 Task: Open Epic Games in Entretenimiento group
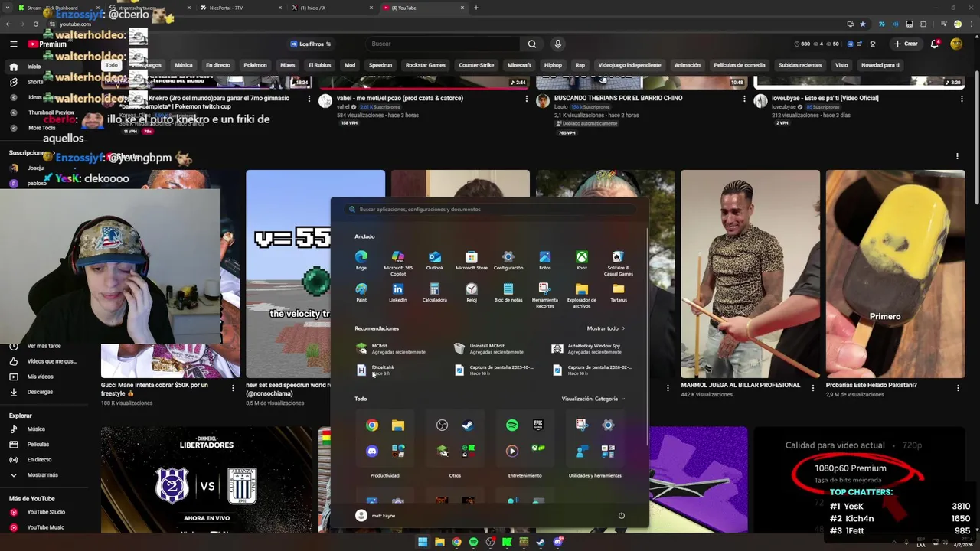click(538, 425)
